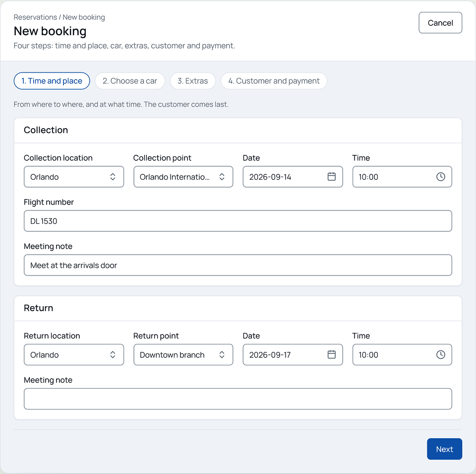Open the Collection time clock icon

(440, 177)
